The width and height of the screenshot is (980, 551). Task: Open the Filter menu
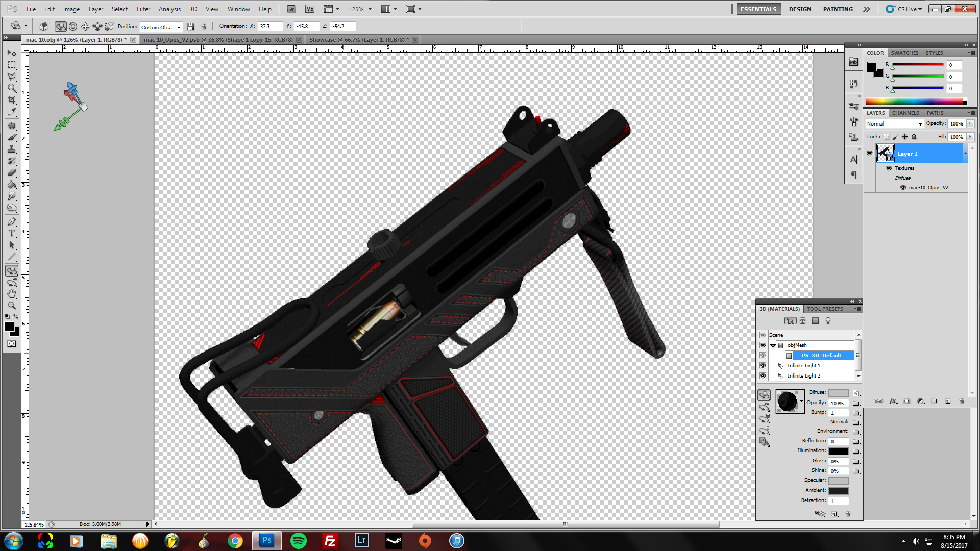tap(143, 9)
